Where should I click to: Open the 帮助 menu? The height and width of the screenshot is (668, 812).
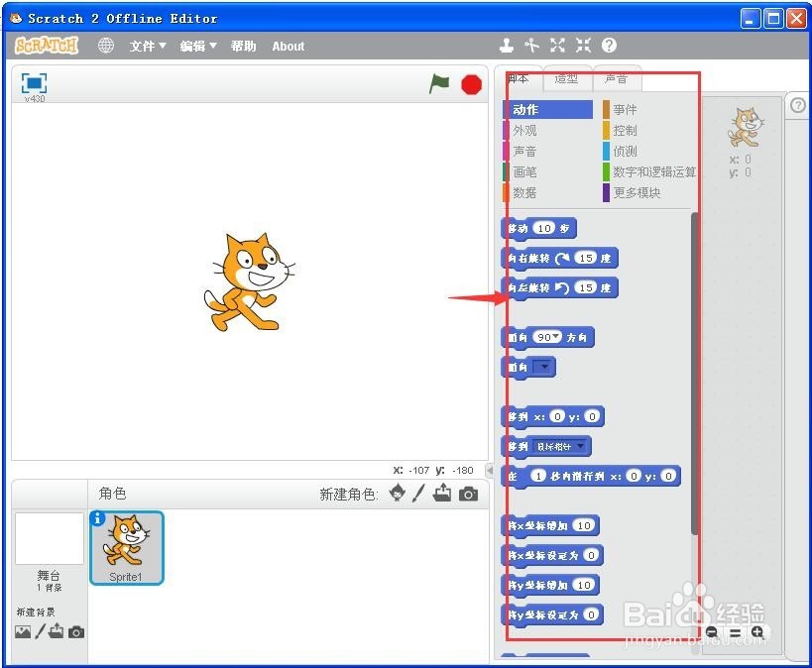[243, 47]
